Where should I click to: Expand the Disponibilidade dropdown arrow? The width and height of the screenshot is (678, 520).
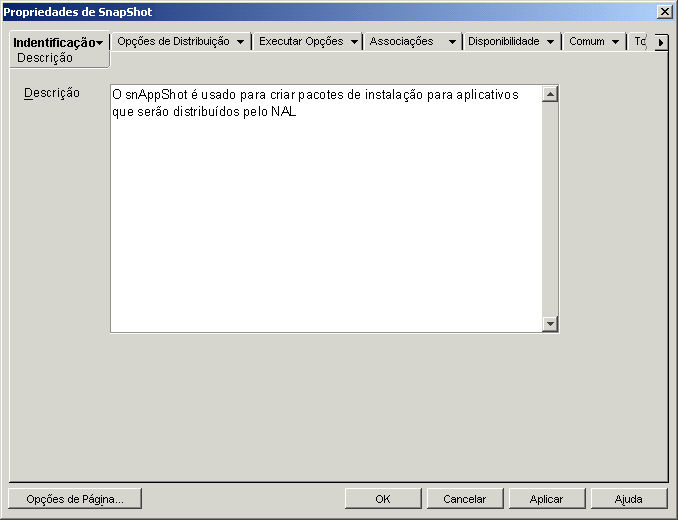click(x=550, y=42)
